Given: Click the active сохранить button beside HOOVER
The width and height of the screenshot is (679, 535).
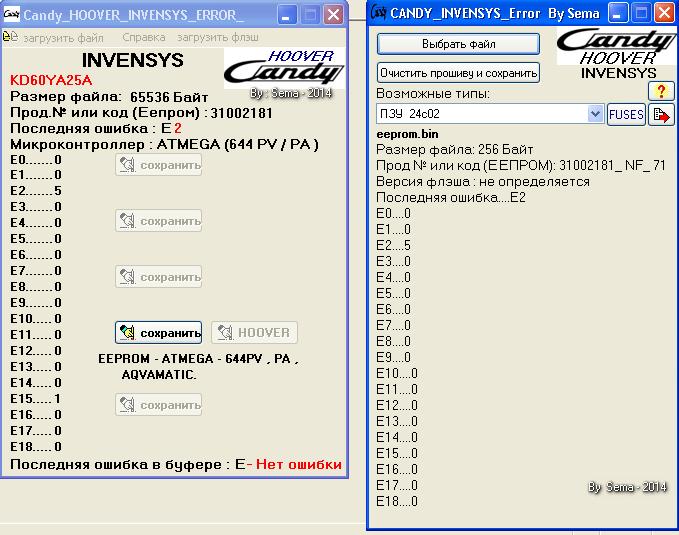Looking at the screenshot, I should point(158,332).
